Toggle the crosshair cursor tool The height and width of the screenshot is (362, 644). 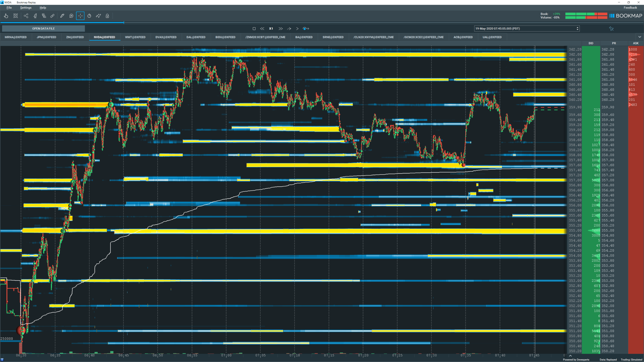click(x=80, y=16)
